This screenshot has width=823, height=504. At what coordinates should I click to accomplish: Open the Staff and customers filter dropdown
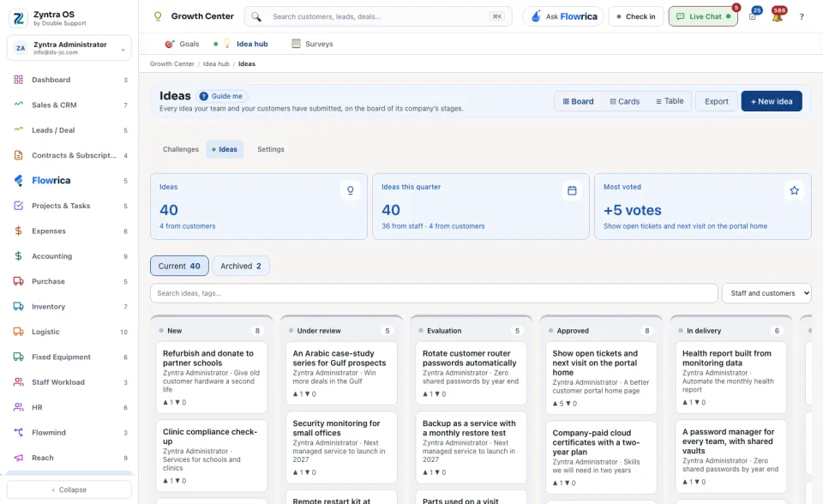pyautogui.click(x=766, y=293)
